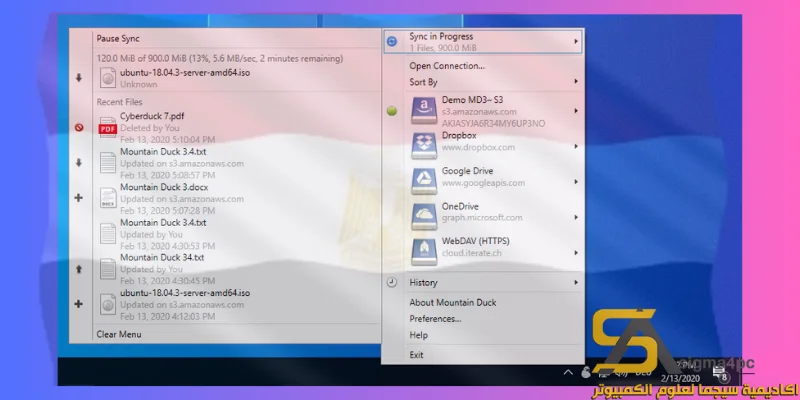Click the plus icon beside ubuntu ISO from 4:12:03 PM
This screenshot has width=800, height=400.
pyautogui.click(x=79, y=304)
